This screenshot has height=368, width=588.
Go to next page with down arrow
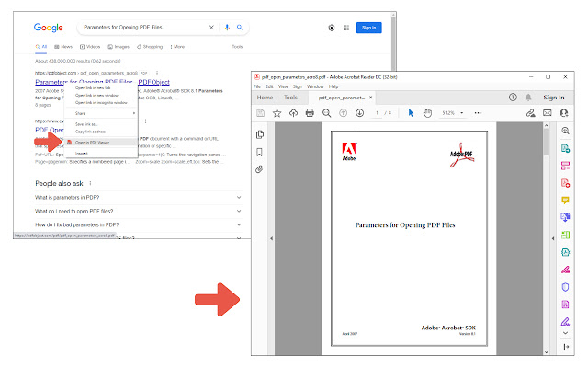[x=359, y=113]
